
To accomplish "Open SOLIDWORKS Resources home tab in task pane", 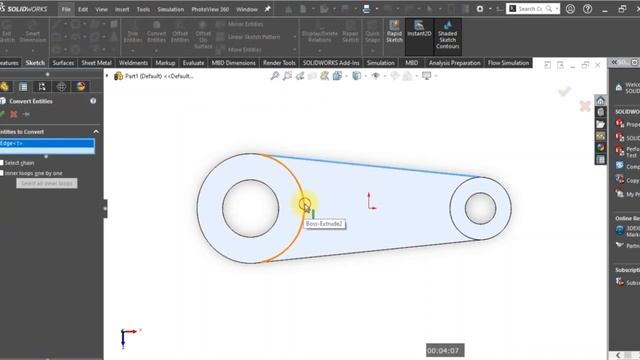I will (600, 100).
